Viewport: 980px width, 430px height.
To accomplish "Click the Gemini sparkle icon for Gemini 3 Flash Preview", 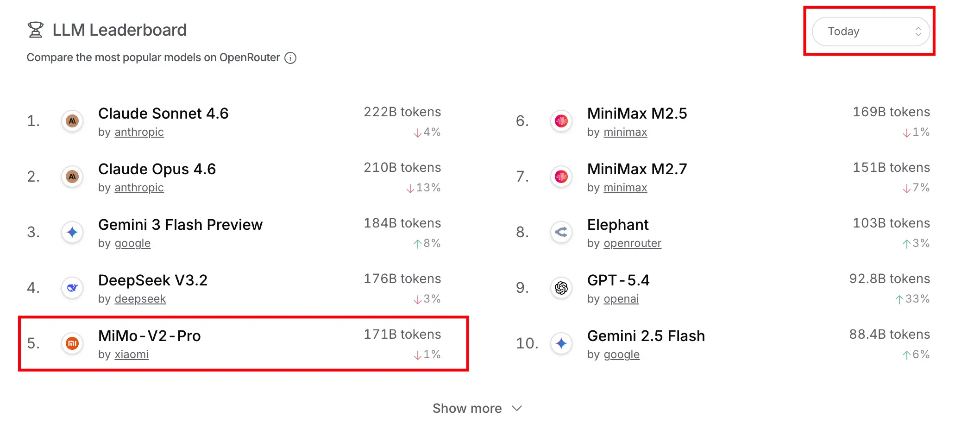I will [x=72, y=232].
